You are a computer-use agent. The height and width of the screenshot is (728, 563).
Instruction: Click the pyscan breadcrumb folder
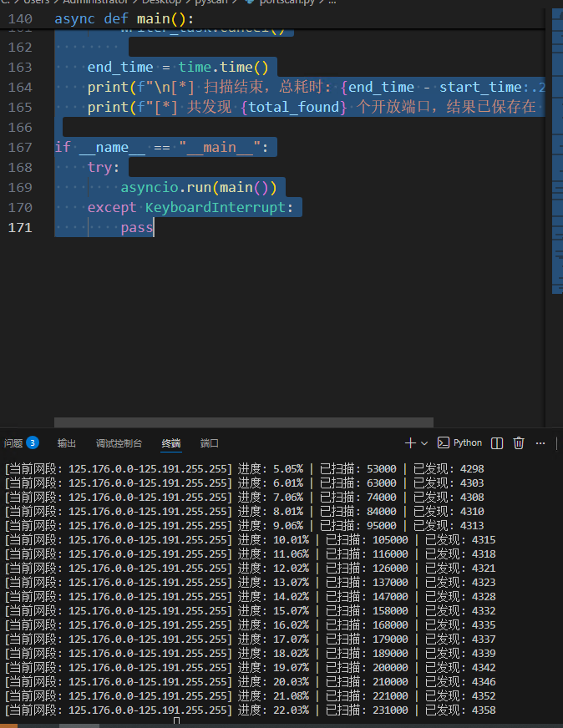click(211, 2)
